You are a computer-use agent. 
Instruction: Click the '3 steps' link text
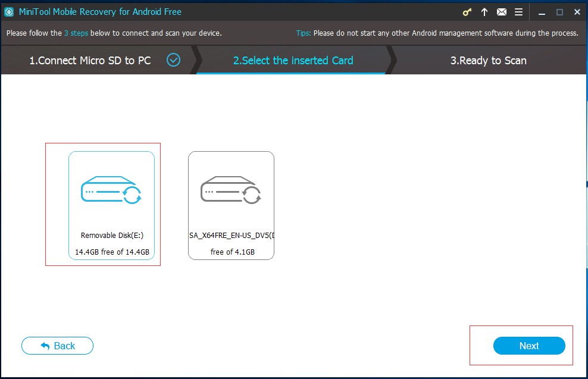tap(76, 33)
